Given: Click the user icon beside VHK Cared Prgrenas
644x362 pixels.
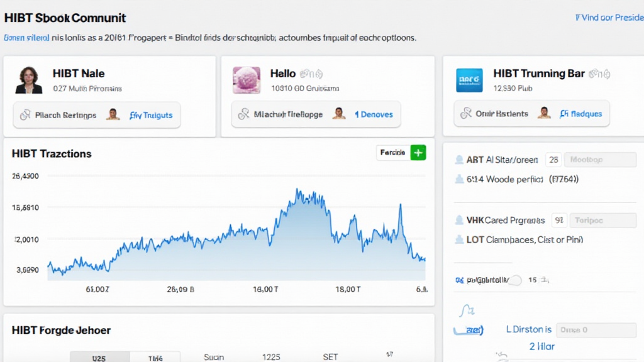Looking at the screenshot, I should point(459,221).
